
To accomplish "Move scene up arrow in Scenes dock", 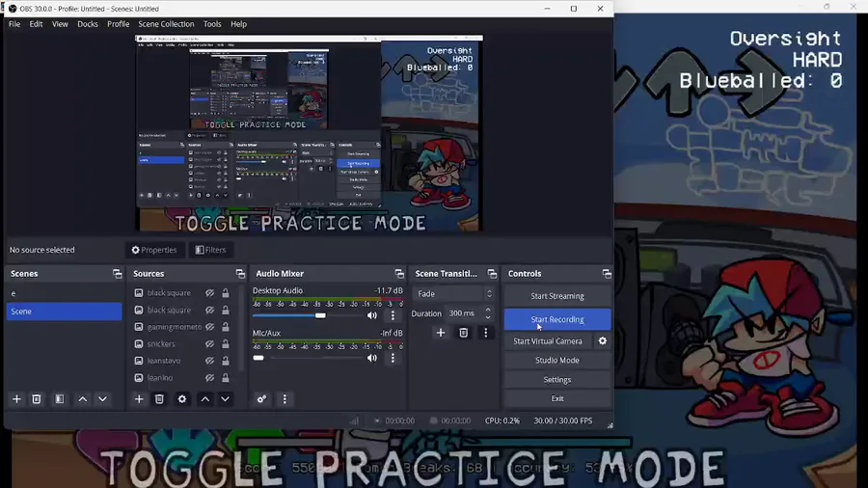I will [83, 399].
